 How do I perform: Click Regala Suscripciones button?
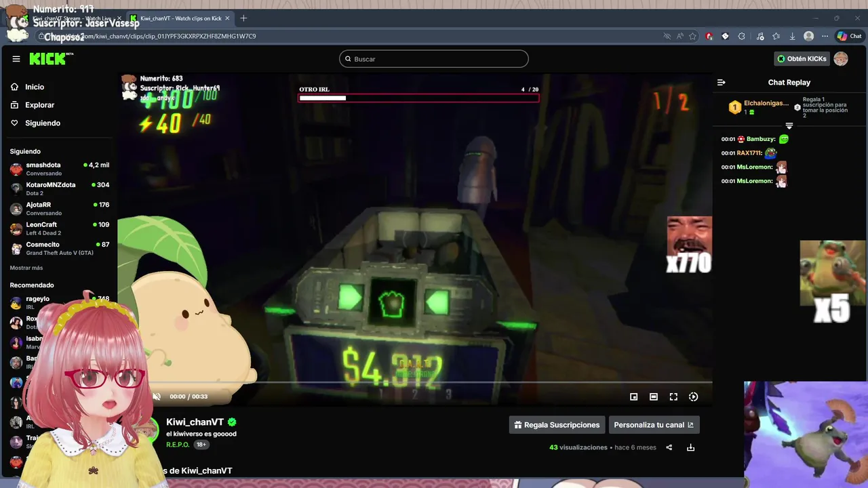coord(557,425)
